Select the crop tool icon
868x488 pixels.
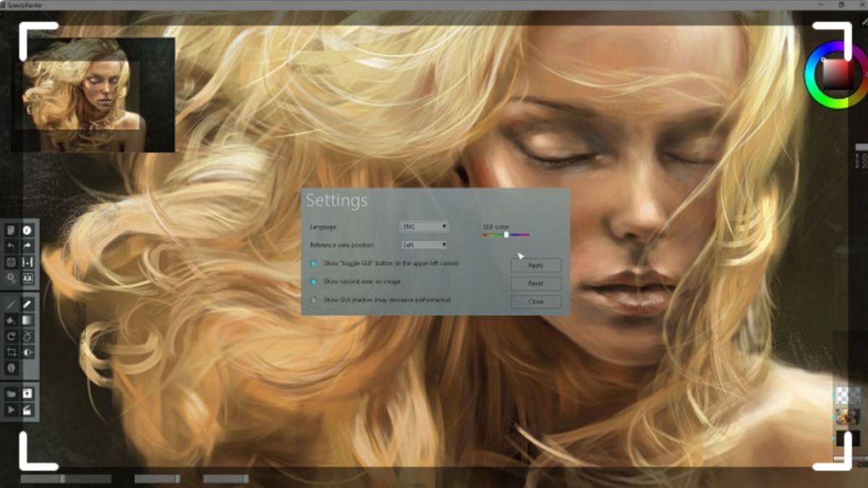coord(11,352)
